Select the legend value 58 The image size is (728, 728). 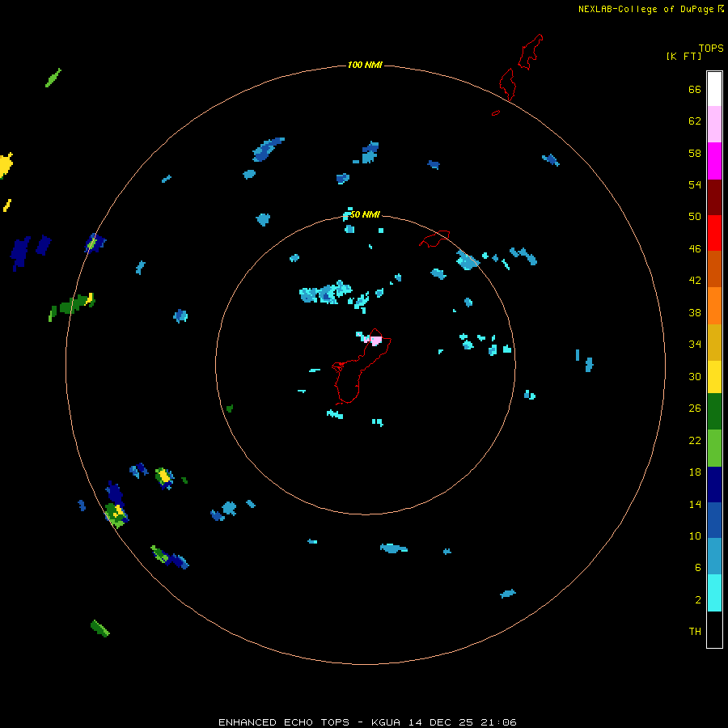[695, 153]
